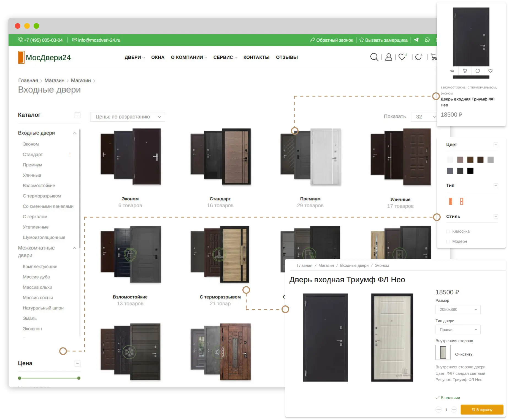Screen dimensions: 509x420
Task: Collapse the Каталог section
Action: 77,115
